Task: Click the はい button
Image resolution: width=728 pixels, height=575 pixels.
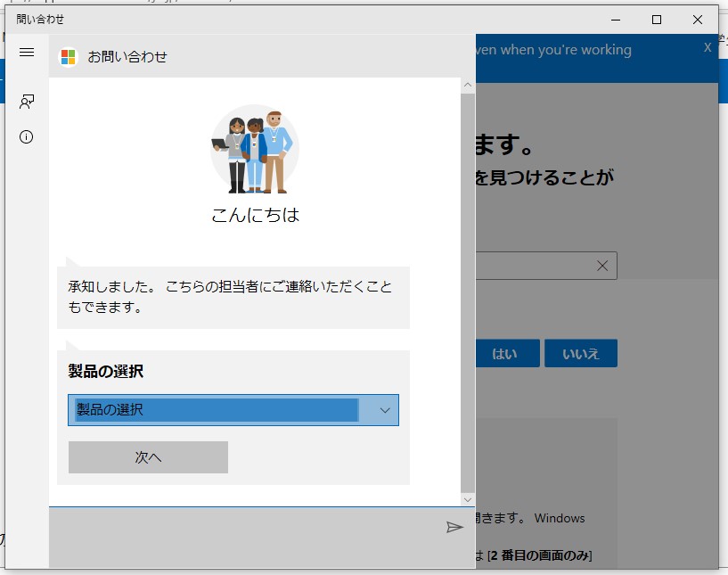Action: 506,353
